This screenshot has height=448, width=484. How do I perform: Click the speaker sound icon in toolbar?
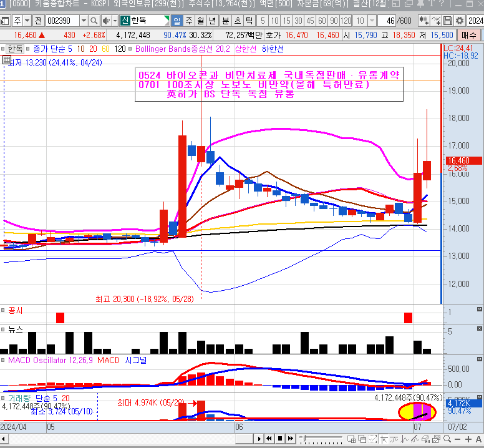[107, 21]
